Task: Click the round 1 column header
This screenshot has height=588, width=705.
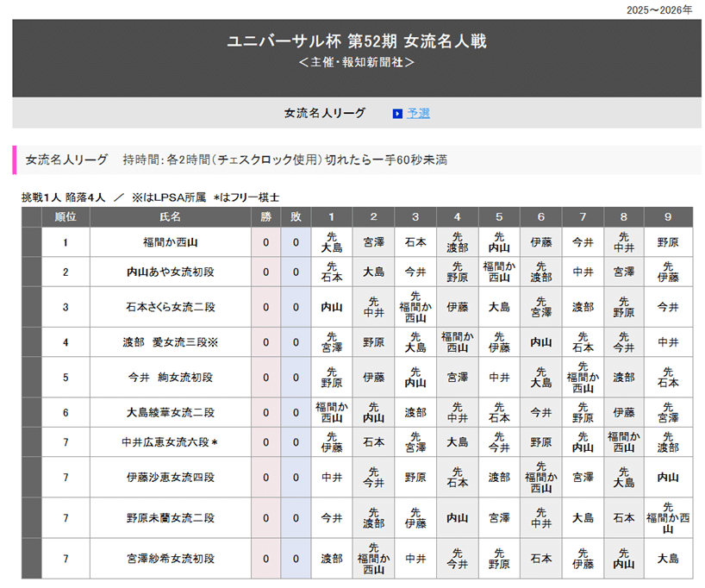Action: [x=331, y=217]
